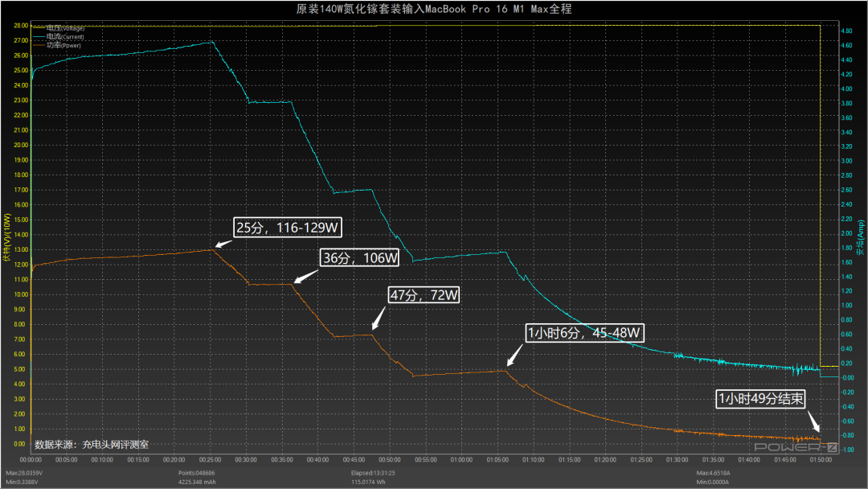Image resolution: width=868 pixels, height=489 pixels.
Task: Click the 4225.348 mAh capacity value
Action: pos(197,482)
